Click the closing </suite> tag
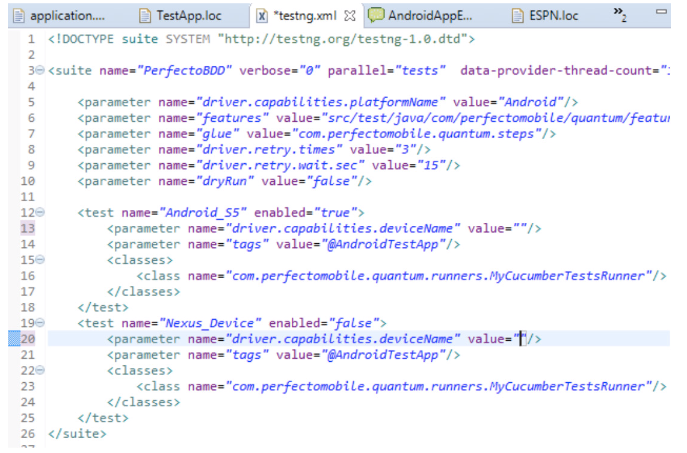The height and width of the screenshot is (453, 687). tap(77, 433)
